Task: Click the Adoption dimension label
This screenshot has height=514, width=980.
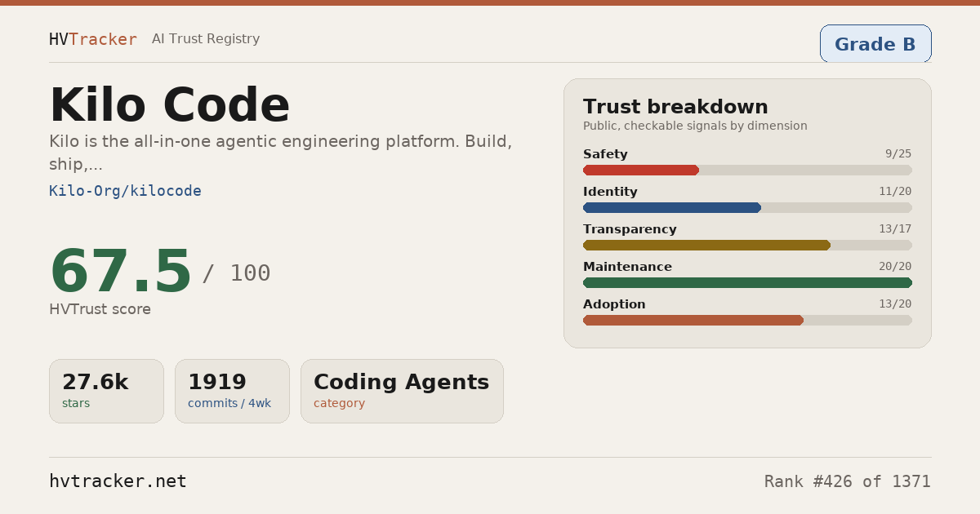Action: click(614, 304)
